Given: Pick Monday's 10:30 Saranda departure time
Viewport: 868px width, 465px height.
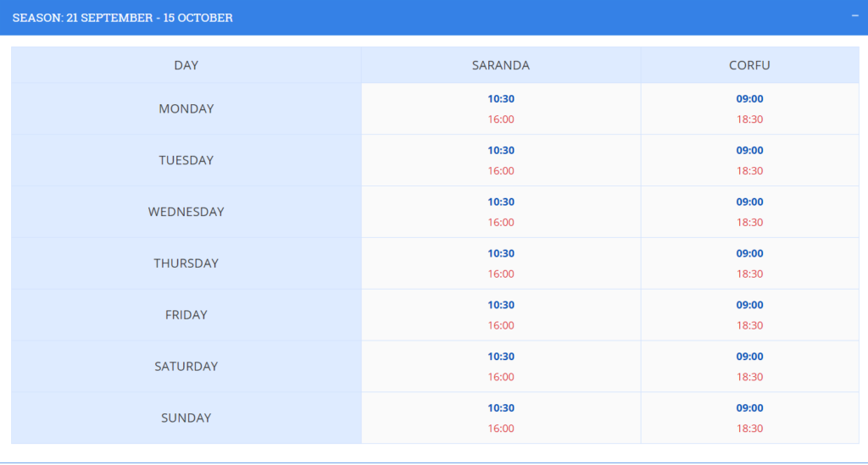Looking at the screenshot, I should (500, 98).
